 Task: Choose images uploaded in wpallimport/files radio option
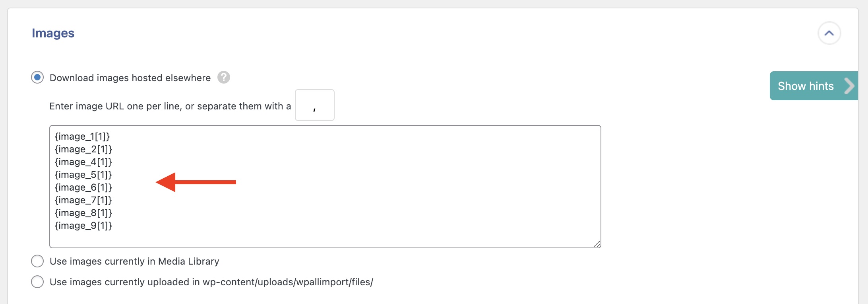[x=37, y=282]
